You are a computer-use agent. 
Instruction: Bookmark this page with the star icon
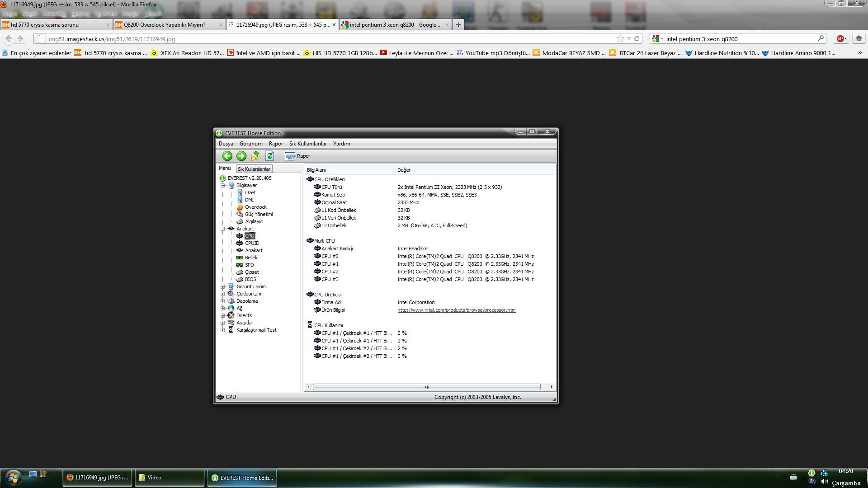620,39
